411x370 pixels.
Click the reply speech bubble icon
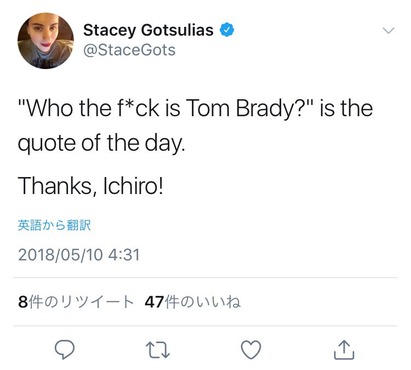pos(64,350)
